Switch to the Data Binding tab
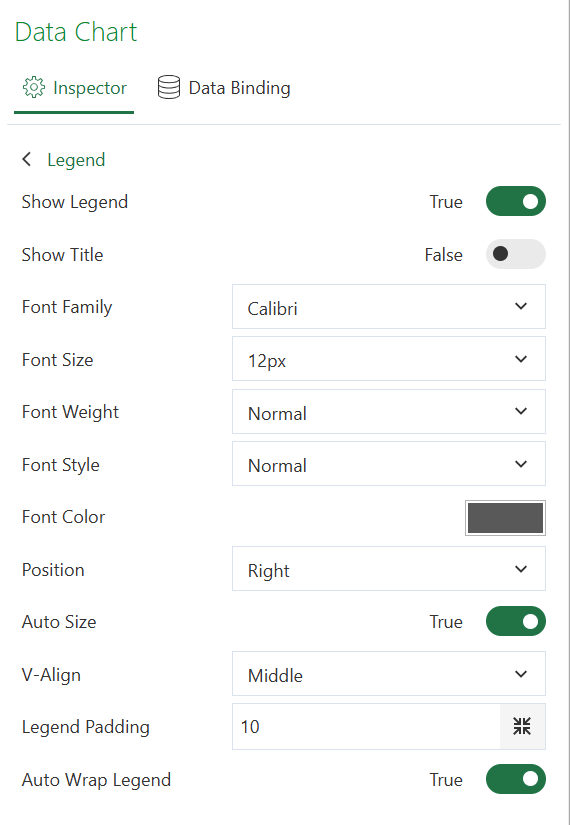Viewport: 570px width, 825px height. coord(224,88)
